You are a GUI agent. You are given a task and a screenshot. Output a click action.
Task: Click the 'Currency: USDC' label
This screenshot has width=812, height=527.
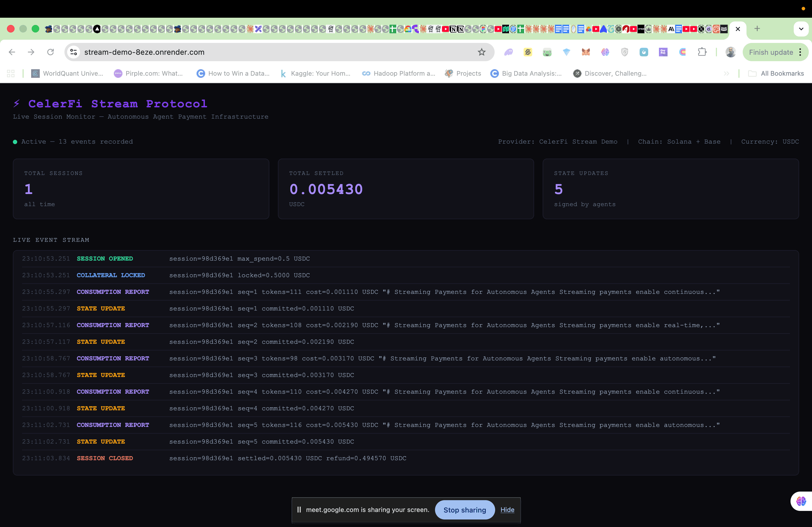click(770, 141)
